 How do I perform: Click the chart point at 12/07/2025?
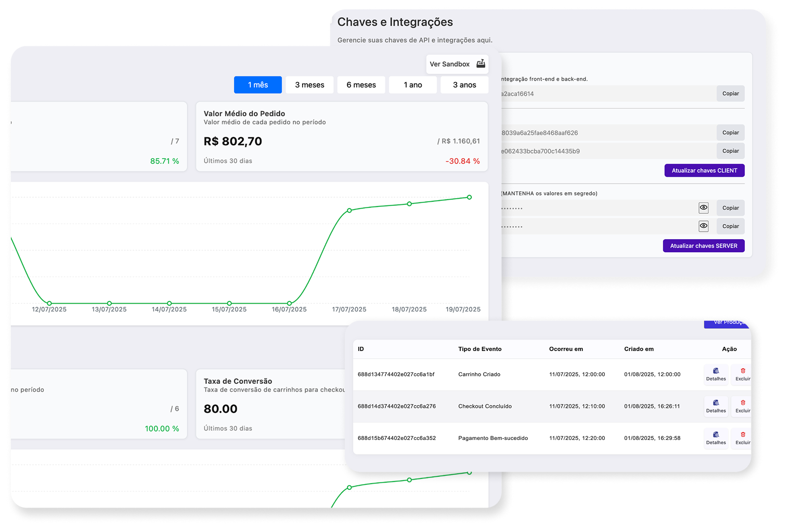coord(49,303)
